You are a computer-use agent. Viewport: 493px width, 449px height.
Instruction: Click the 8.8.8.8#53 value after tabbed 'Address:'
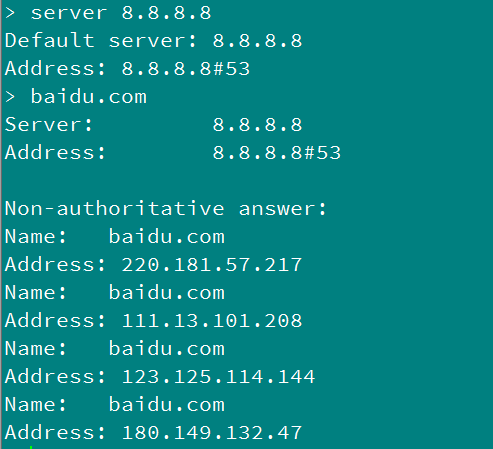click(x=277, y=153)
